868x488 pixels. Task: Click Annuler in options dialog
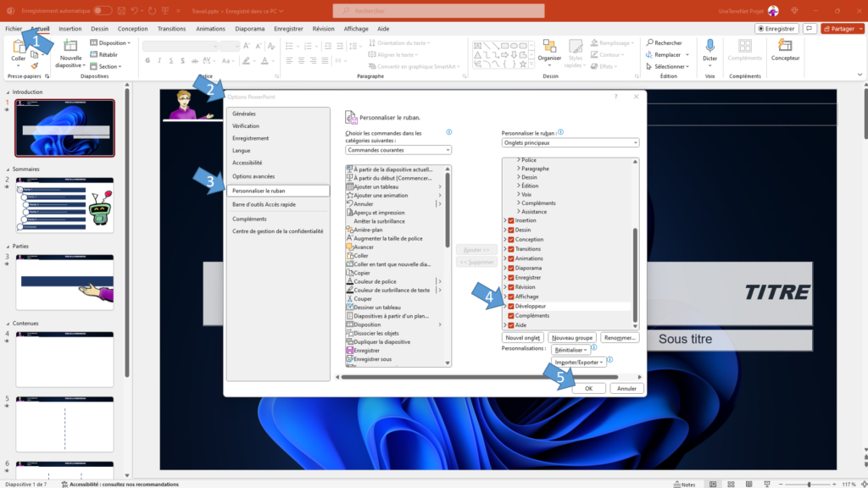[626, 388]
